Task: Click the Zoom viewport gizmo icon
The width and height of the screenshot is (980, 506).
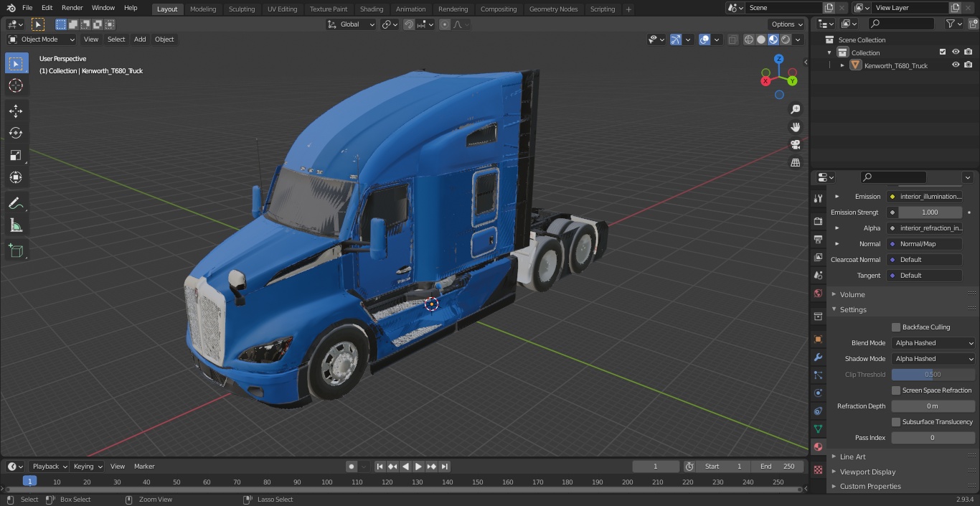Action: click(x=796, y=109)
